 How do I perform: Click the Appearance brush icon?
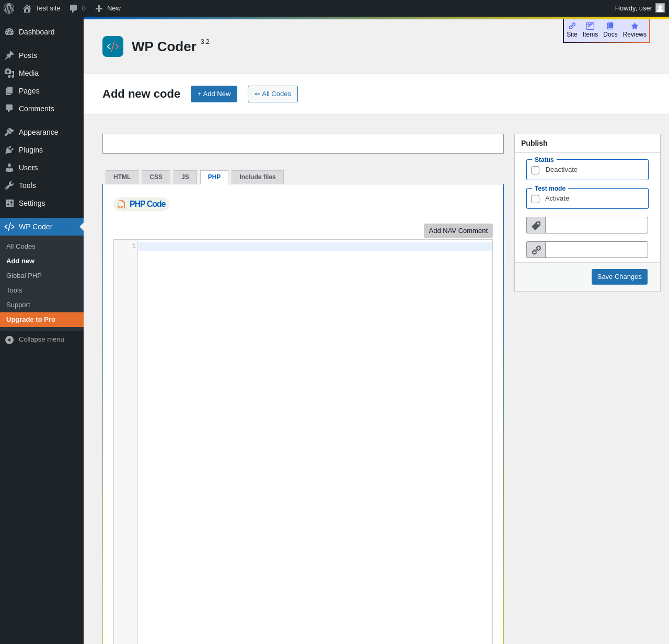(x=9, y=132)
